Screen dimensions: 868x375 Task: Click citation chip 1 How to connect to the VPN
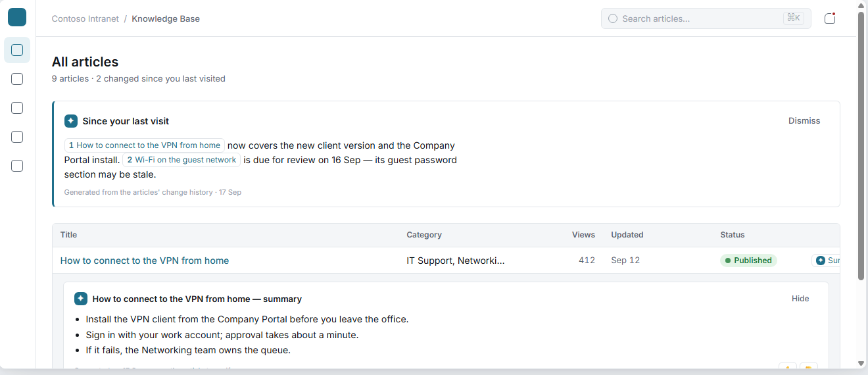point(145,145)
